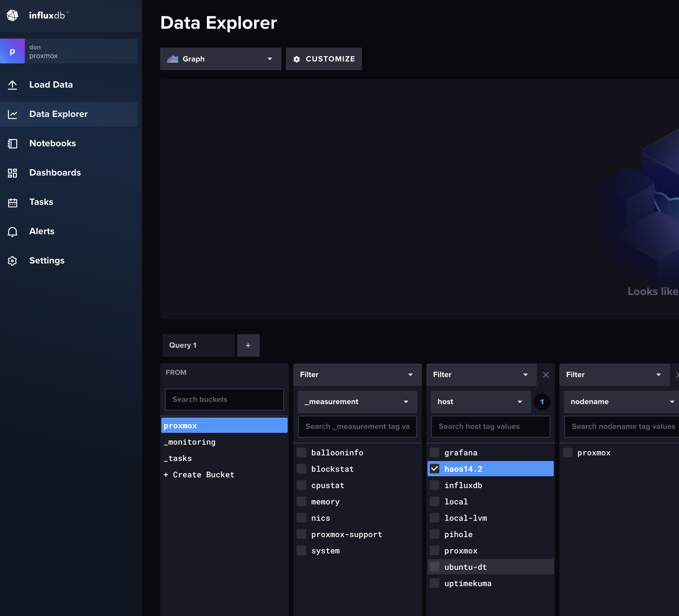
Task: Click the host selection count badge
Action: (542, 402)
